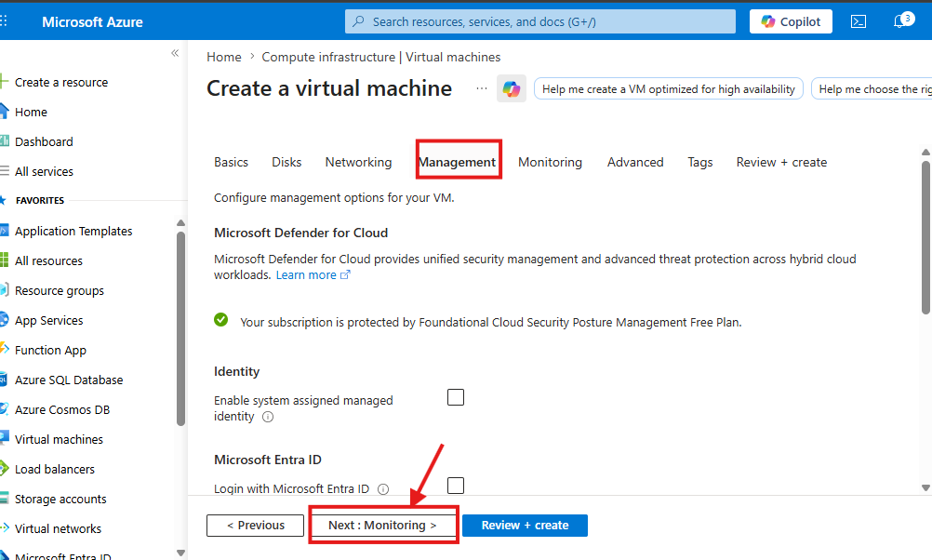Collapse the left sidebar with double chevron
The image size is (932, 560).
point(175,53)
